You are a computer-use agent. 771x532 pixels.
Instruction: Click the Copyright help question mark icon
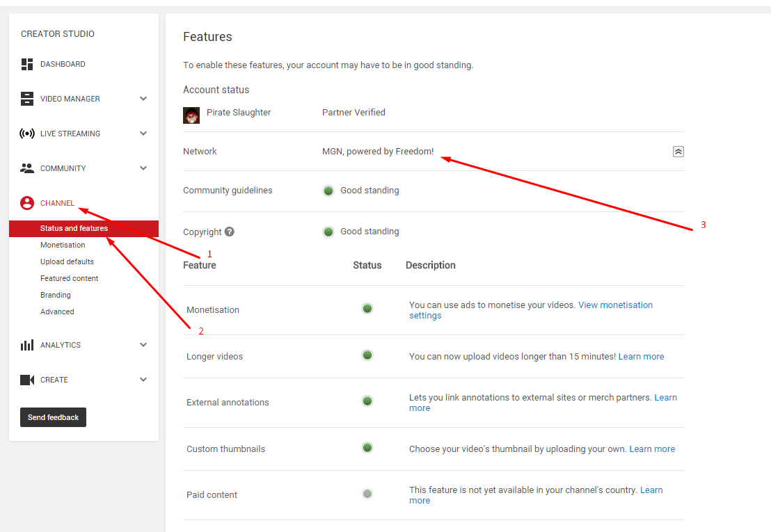[230, 232]
